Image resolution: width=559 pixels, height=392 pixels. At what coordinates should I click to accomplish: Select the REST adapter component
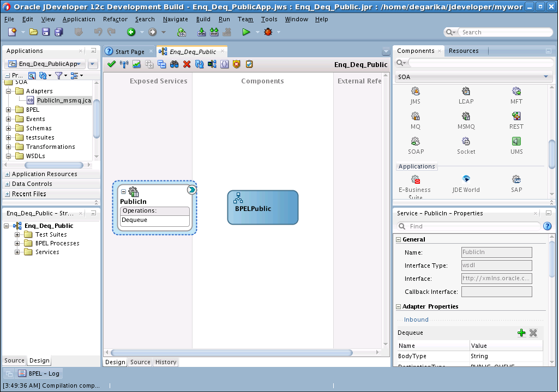pyautogui.click(x=516, y=116)
